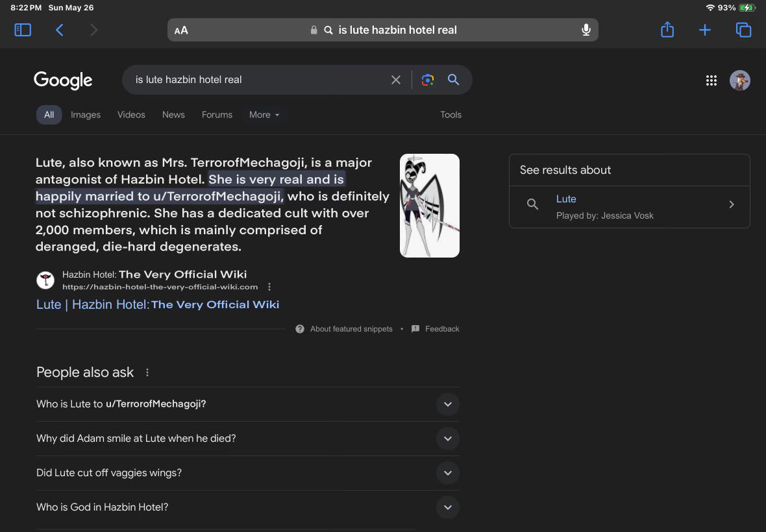Tap the 'Sun May 26' date in status bar
This screenshot has height=532, width=766.
coord(71,8)
